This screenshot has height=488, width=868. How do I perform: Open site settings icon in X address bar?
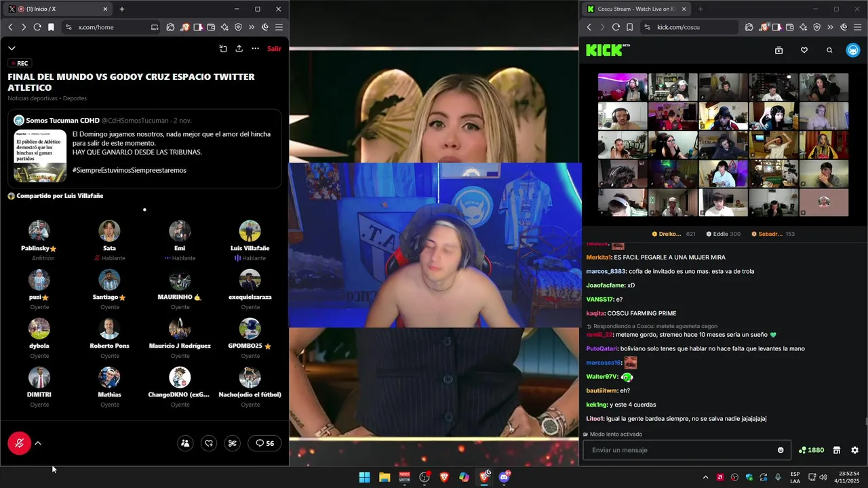click(x=68, y=27)
